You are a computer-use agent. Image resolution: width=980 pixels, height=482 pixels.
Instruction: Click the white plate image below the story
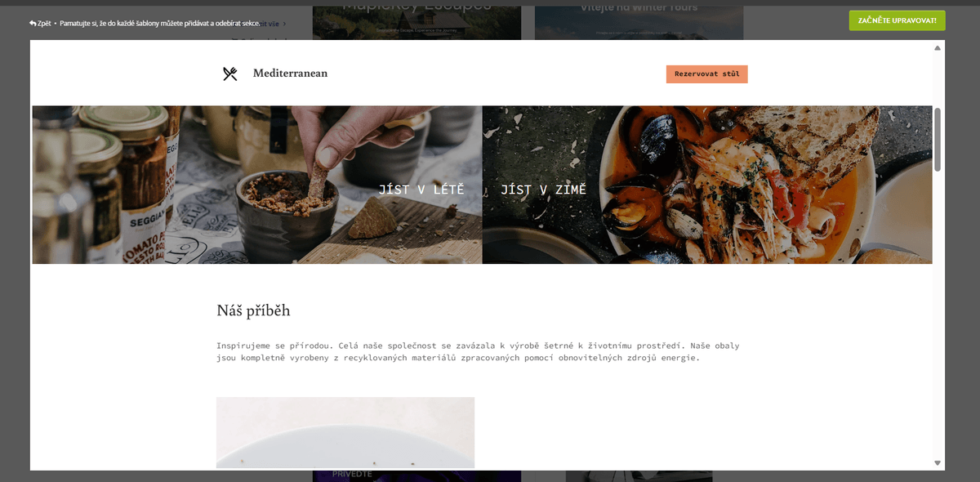pos(345,433)
